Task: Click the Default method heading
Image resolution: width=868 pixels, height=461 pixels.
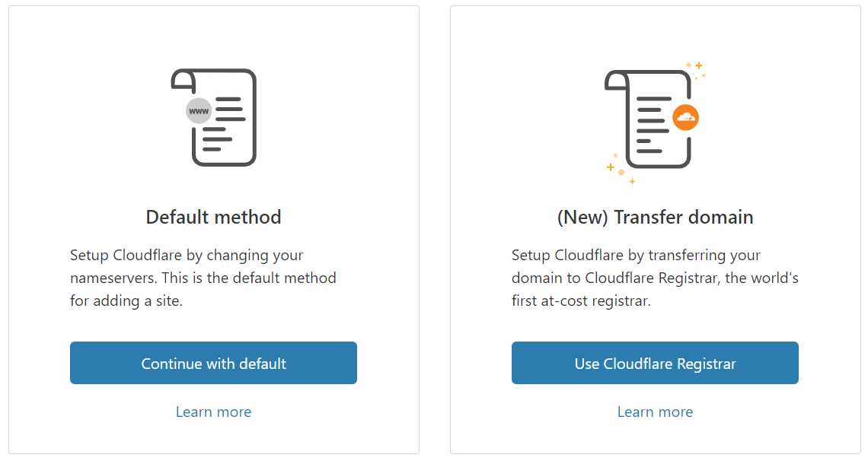Action: click(213, 217)
